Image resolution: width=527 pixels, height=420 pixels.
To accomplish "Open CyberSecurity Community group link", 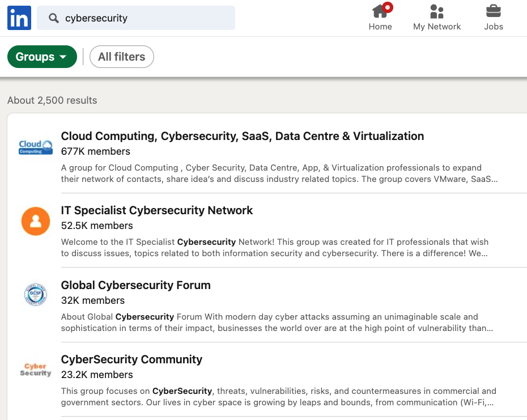I will coord(131,359).
